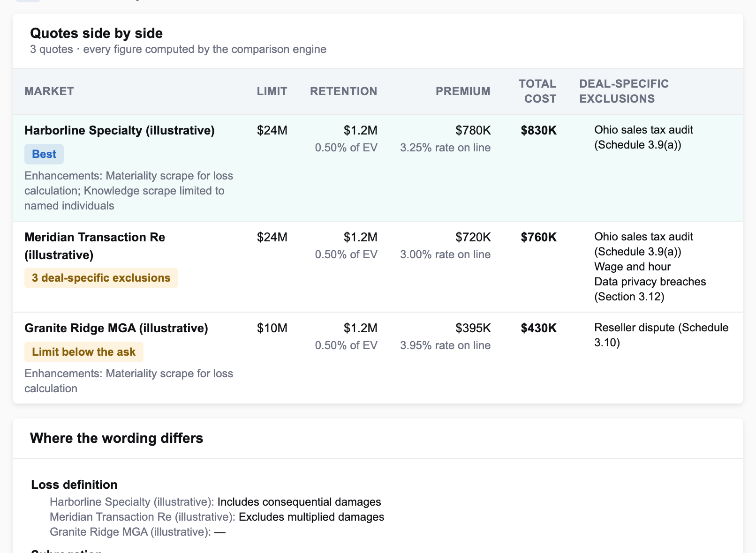Click the PREMIUM column header
Screen dimensions: 756x553
tap(463, 91)
